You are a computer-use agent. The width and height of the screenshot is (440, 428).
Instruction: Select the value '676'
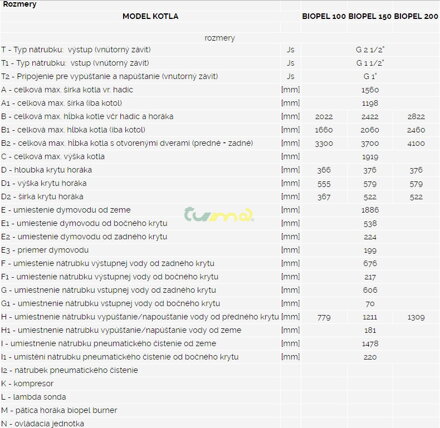[x=370, y=264]
